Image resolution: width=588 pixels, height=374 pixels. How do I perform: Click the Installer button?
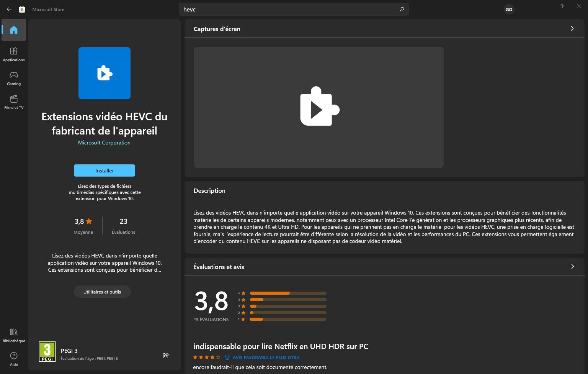point(105,171)
